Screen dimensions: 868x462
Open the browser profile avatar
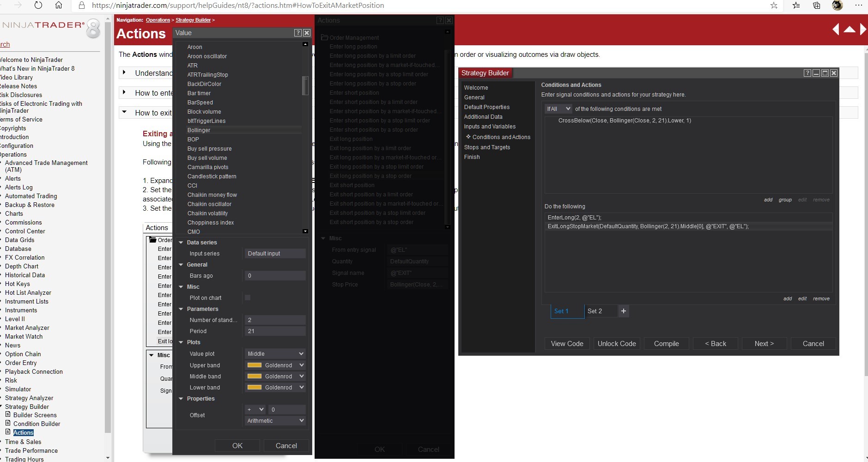[837, 6]
